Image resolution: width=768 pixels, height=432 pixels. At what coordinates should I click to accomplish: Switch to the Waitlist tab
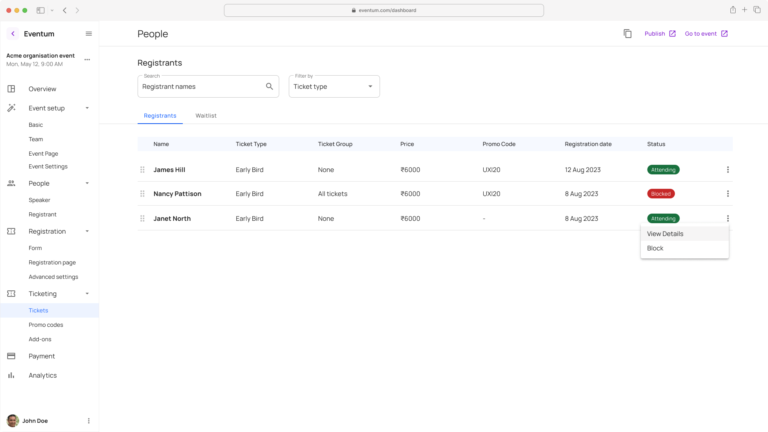[206, 116]
